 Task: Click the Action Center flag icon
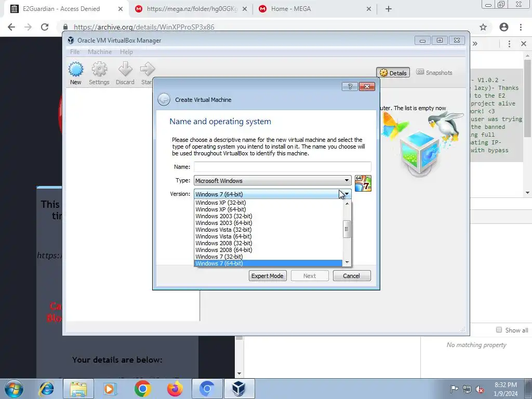(x=454, y=389)
